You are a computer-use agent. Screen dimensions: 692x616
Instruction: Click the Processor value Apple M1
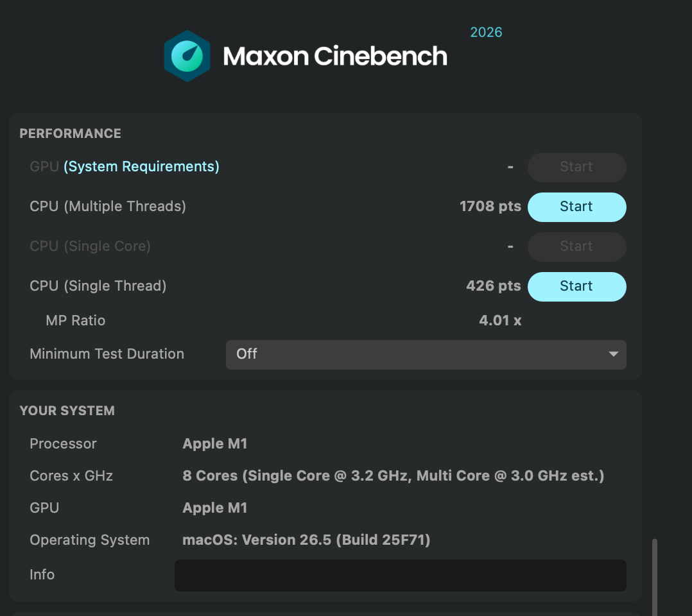(215, 443)
